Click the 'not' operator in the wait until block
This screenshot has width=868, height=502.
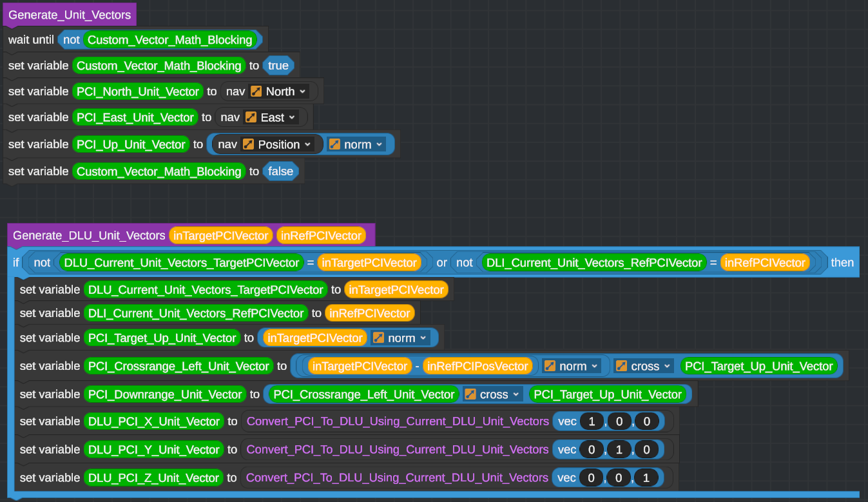72,40
